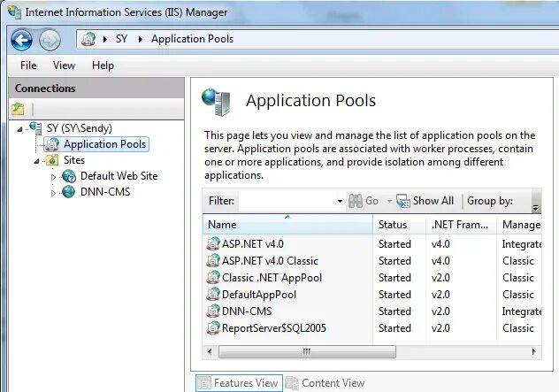Click the ASP.NET v4.0 Classic pool icon
This screenshot has height=392, width=559.
[213, 260]
